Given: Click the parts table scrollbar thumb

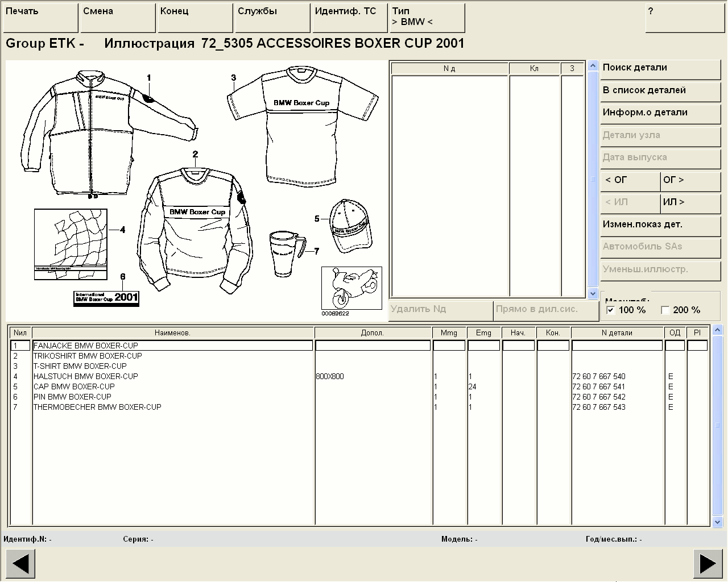Looking at the screenshot, I should [x=717, y=425].
